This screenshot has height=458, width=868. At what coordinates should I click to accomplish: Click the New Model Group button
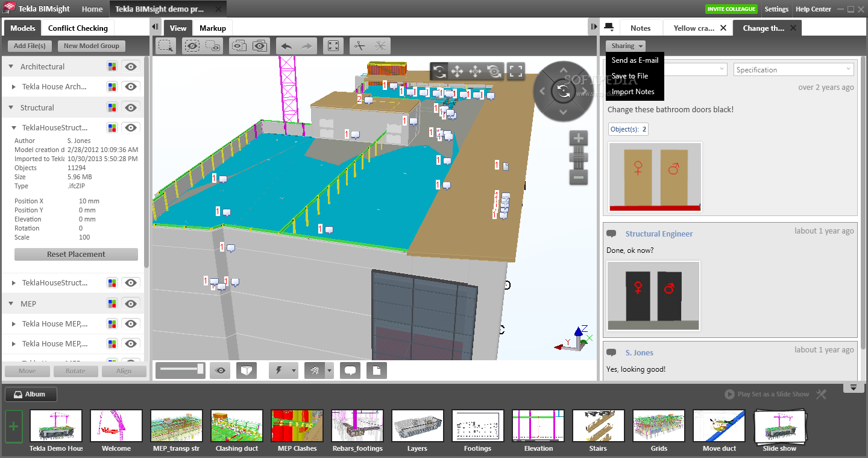[92, 46]
